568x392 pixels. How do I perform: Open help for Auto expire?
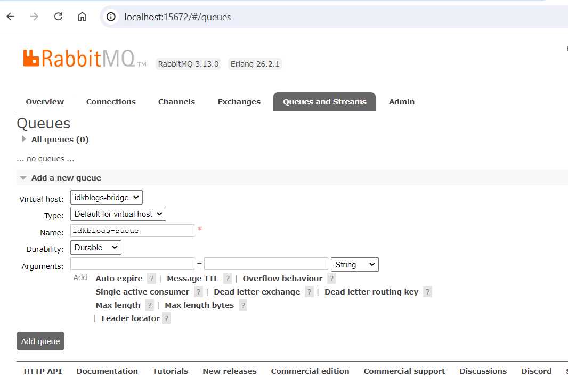(152, 279)
